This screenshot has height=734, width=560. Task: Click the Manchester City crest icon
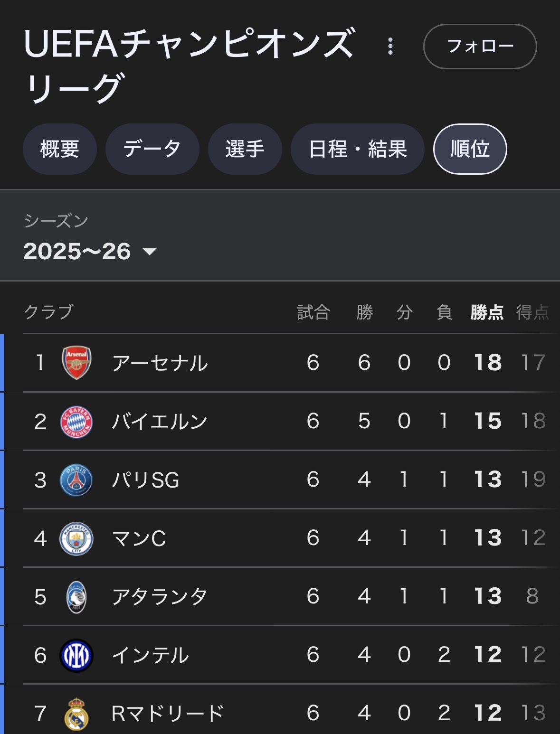(x=76, y=538)
